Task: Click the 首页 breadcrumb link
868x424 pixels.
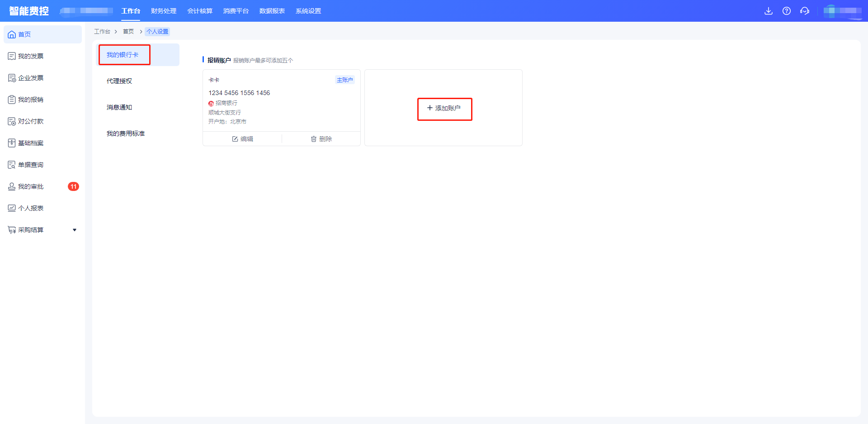Action: click(128, 32)
